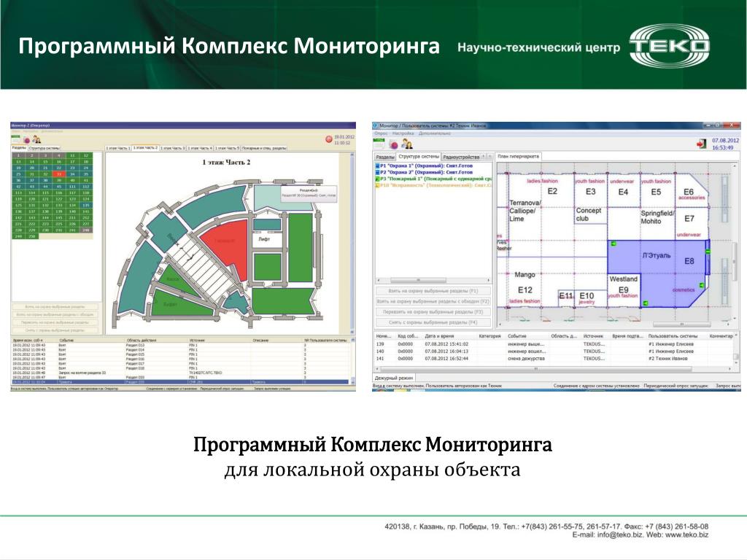747x560 pixels.
Task: Click the highlighted blue row in left event log
Action: [180, 382]
